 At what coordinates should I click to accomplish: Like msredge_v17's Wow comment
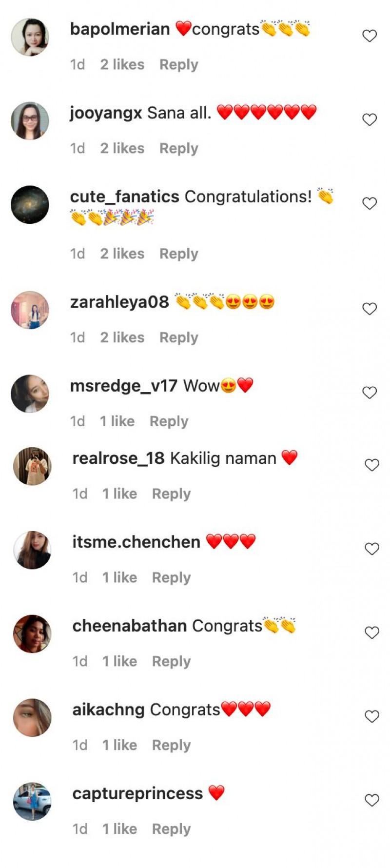click(370, 393)
